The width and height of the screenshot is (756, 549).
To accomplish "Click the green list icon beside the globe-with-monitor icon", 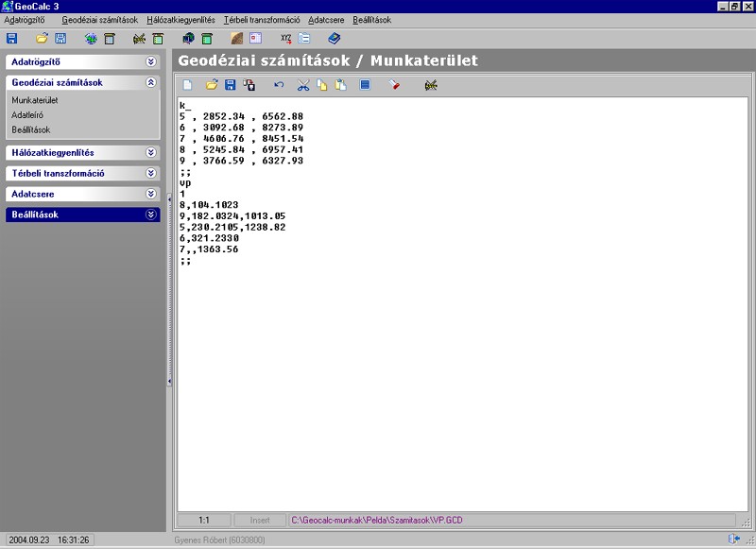I will pos(207,39).
